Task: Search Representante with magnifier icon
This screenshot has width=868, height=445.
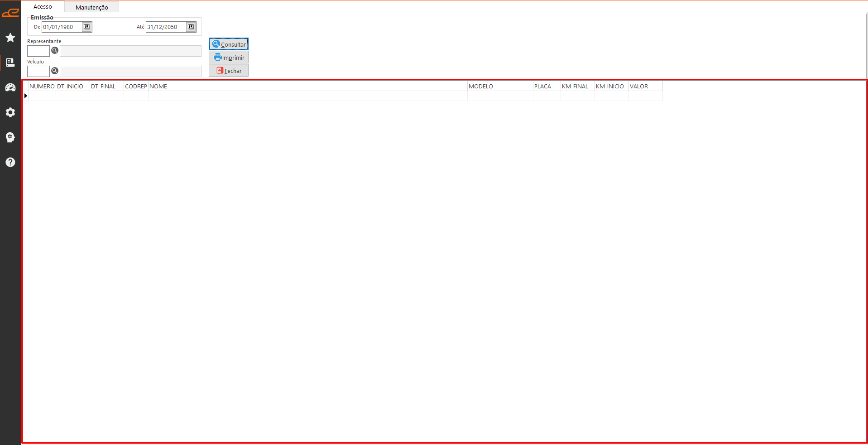Action: 55,50
